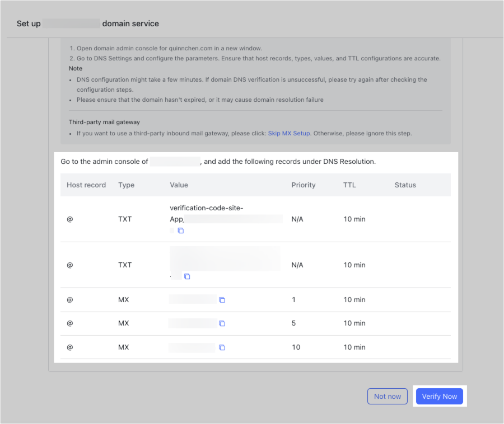Open the Skip MX Setup link

pyautogui.click(x=289, y=133)
